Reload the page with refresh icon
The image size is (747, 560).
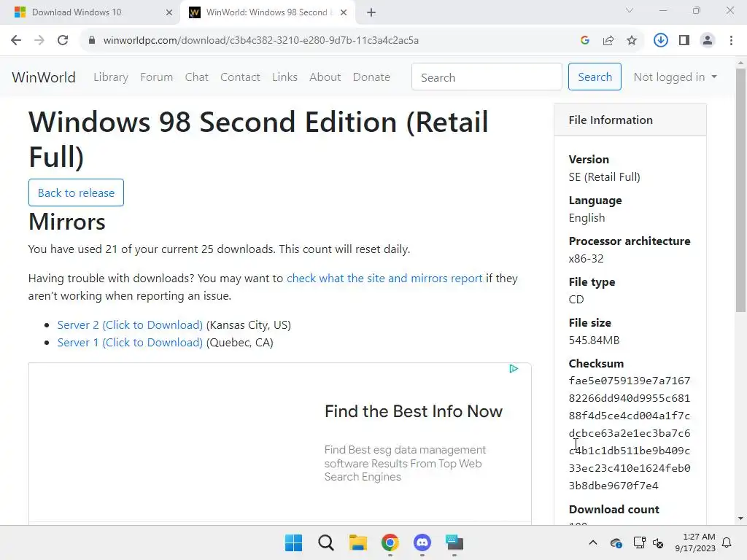(x=63, y=40)
